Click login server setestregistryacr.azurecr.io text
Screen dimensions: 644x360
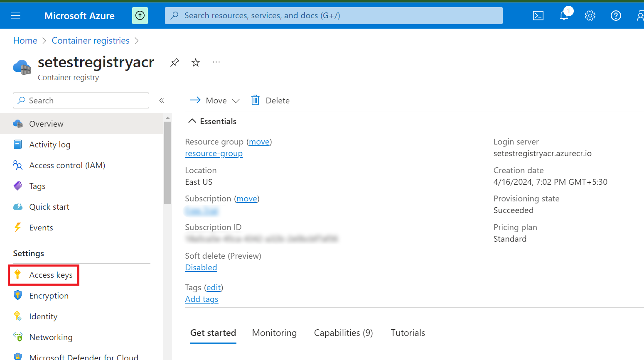pos(543,154)
